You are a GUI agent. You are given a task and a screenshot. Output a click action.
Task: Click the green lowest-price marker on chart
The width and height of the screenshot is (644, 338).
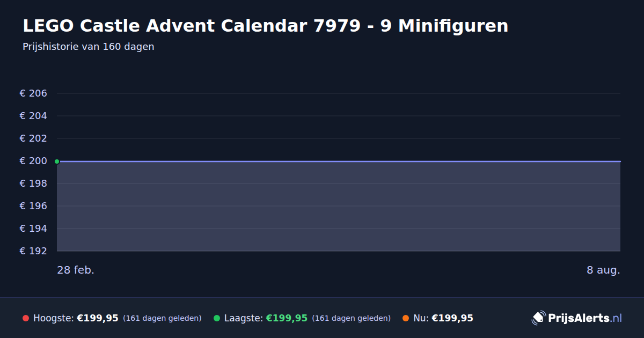(57, 161)
